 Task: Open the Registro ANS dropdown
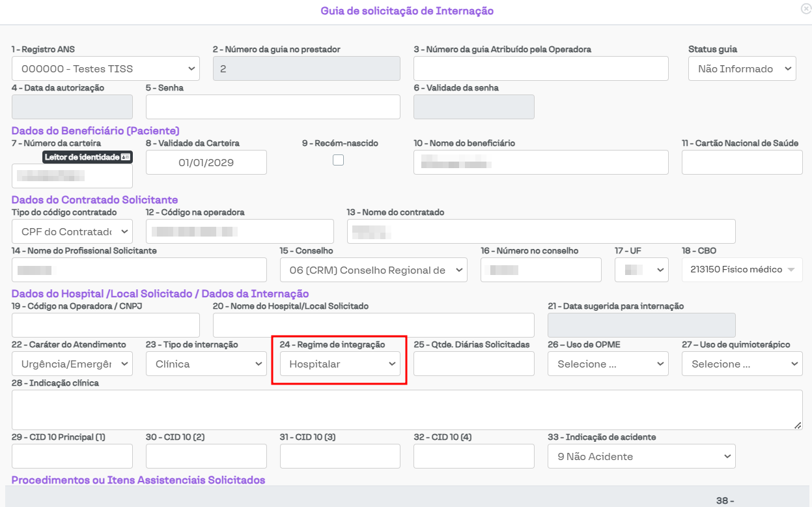[x=105, y=68]
